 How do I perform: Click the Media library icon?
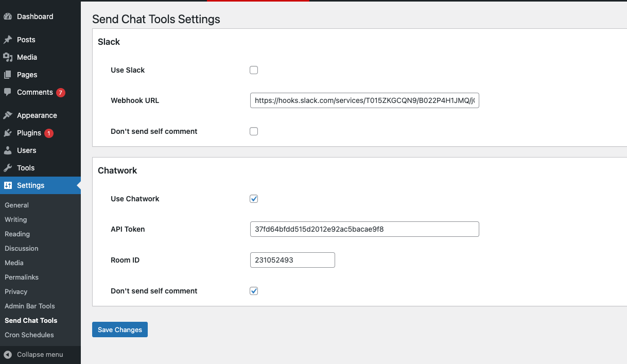pos(8,57)
